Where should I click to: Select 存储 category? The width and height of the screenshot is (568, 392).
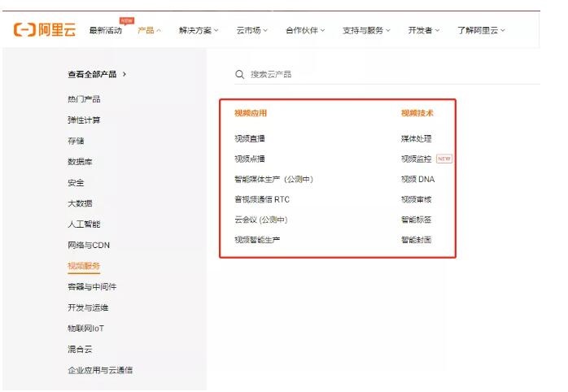pos(76,141)
